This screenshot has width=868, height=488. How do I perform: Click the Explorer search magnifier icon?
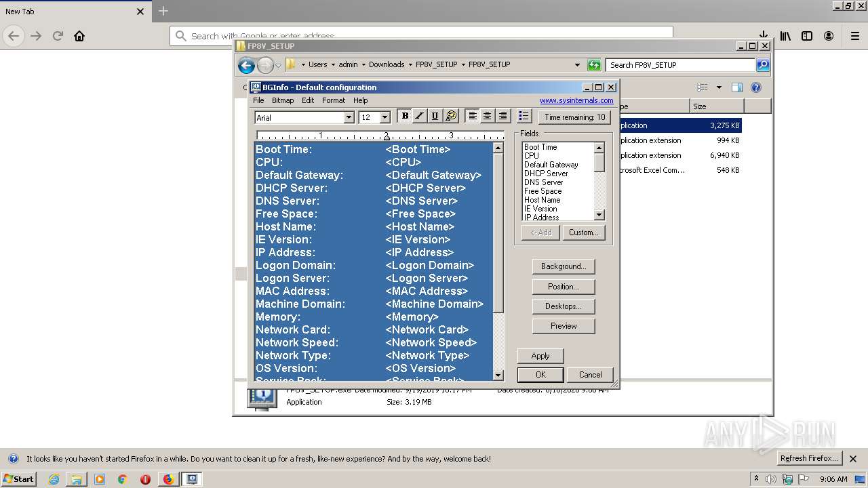pyautogui.click(x=763, y=65)
